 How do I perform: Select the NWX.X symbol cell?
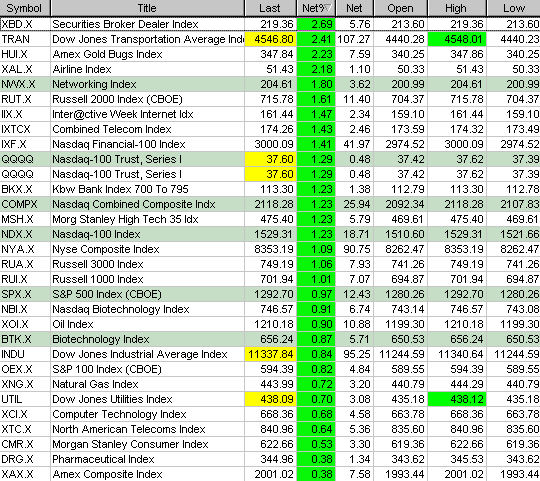25,84
